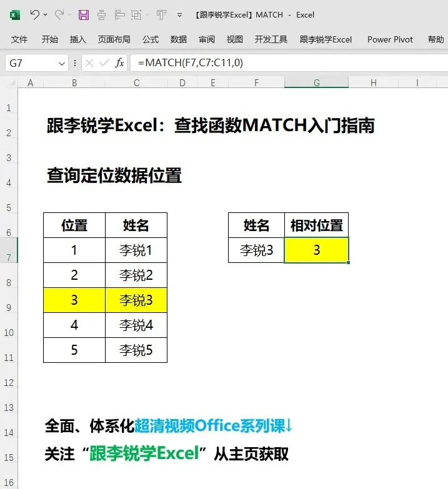
Task: Switch to the 插入 ribbon tab
Action: coord(77,39)
